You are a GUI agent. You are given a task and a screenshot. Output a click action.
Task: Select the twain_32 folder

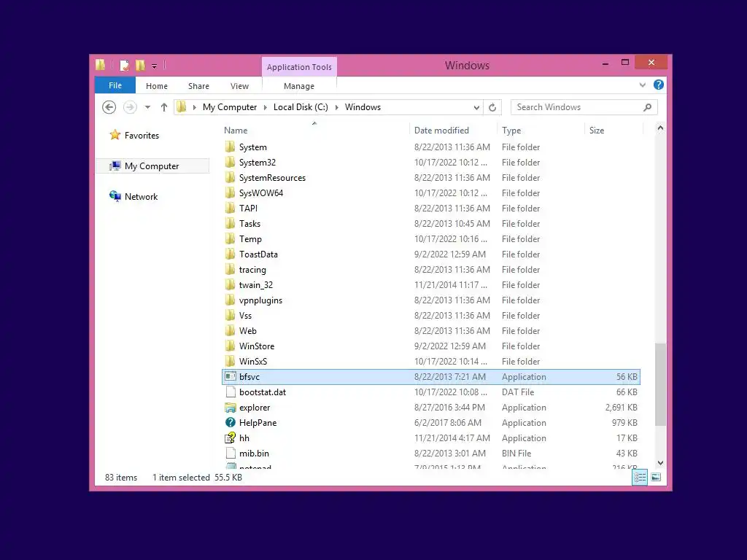[256, 285]
